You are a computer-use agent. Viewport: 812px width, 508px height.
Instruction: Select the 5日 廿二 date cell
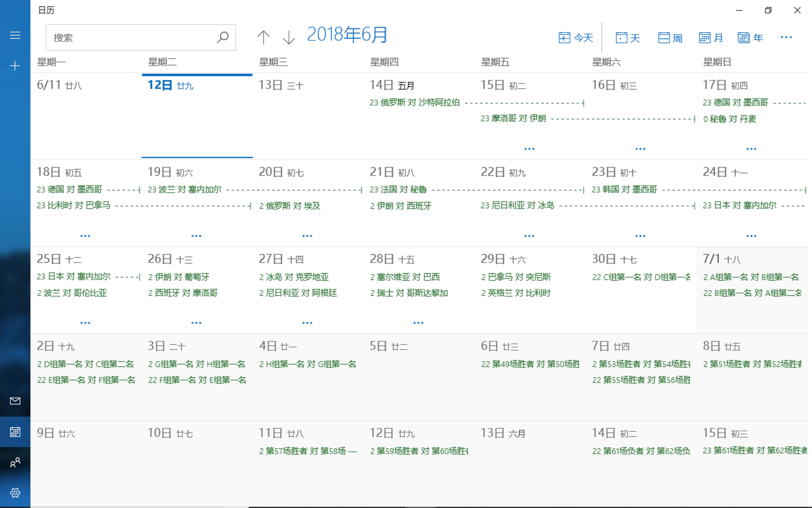[419, 377]
